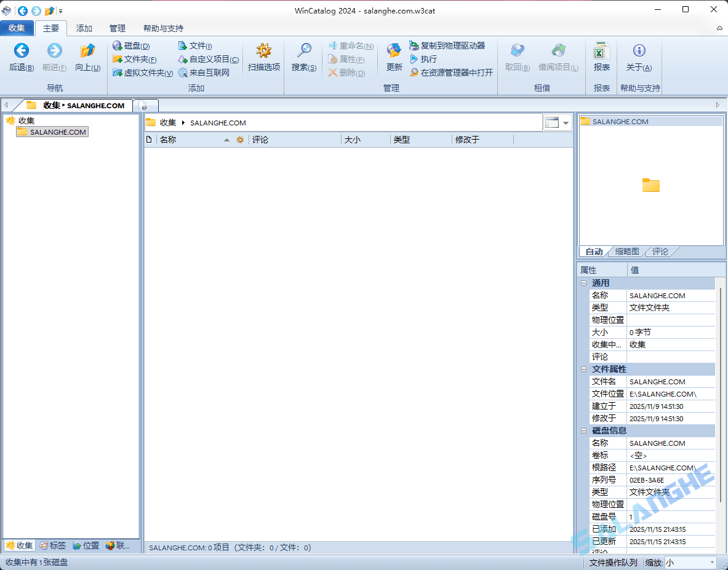The height and width of the screenshot is (570, 728).
Task: Navigate up with 向上(U)
Action: click(x=87, y=59)
